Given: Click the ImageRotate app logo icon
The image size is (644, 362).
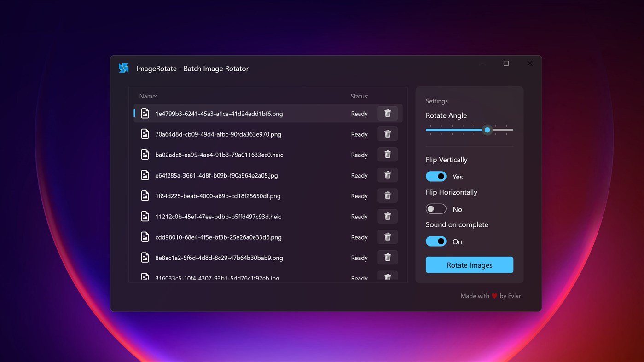Looking at the screenshot, I should tap(123, 68).
